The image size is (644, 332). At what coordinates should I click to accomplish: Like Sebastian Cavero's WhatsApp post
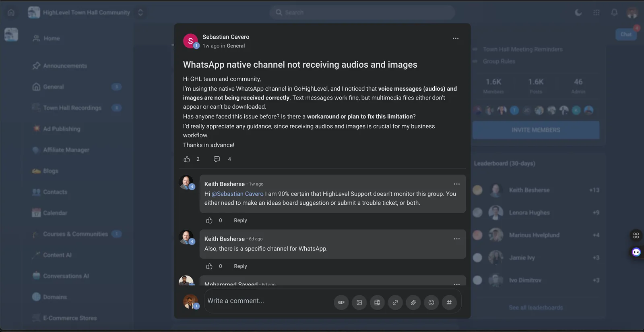pyautogui.click(x=187, y=159)
